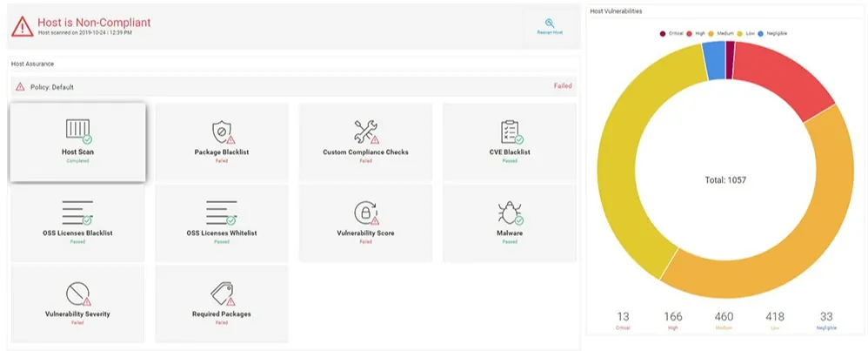Click the Host Vulnerabilities panel heading
Image resolution: width=868 pixels, height=351 pixels.
coord(616,11)
